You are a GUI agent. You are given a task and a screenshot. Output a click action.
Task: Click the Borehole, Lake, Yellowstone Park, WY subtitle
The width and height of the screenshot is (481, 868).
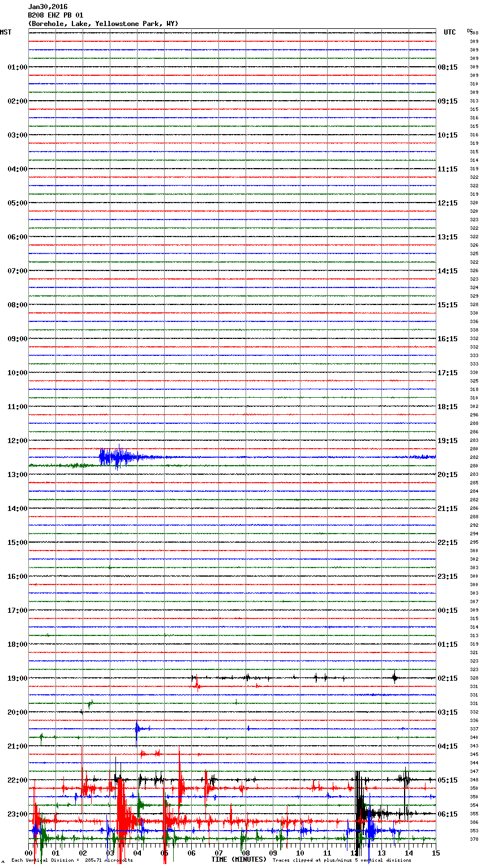coord(103,24)
